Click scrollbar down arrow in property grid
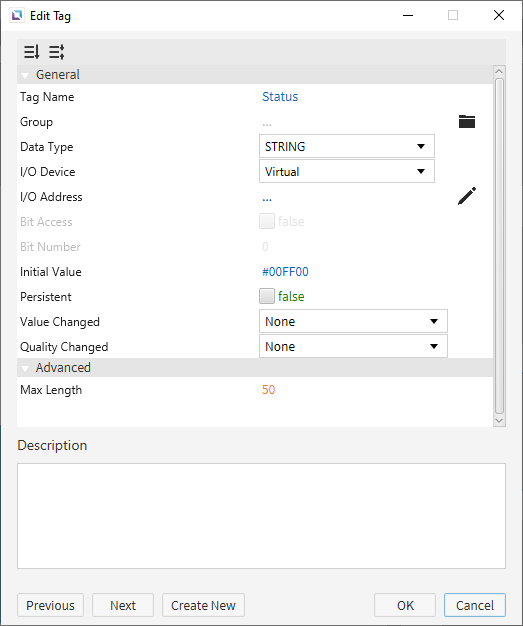Screen dimensions: 523x626 click(x=499, y=421)
